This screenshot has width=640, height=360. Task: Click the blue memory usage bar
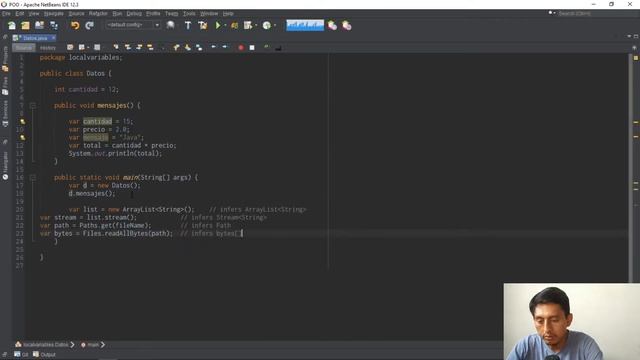[305, 25]
